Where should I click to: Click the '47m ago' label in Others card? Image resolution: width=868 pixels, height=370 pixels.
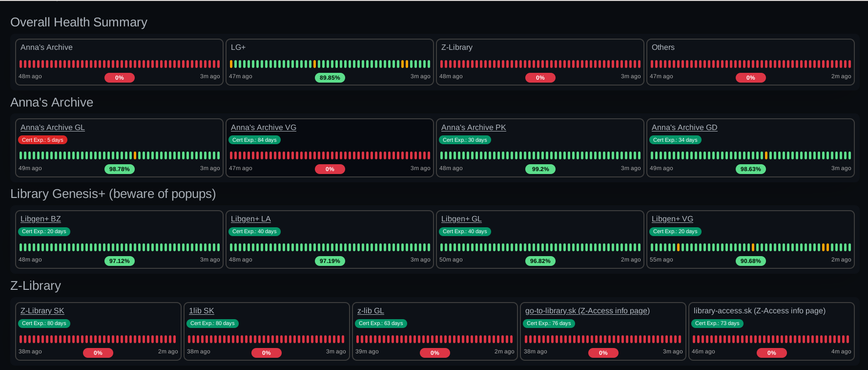click(661, 77)
